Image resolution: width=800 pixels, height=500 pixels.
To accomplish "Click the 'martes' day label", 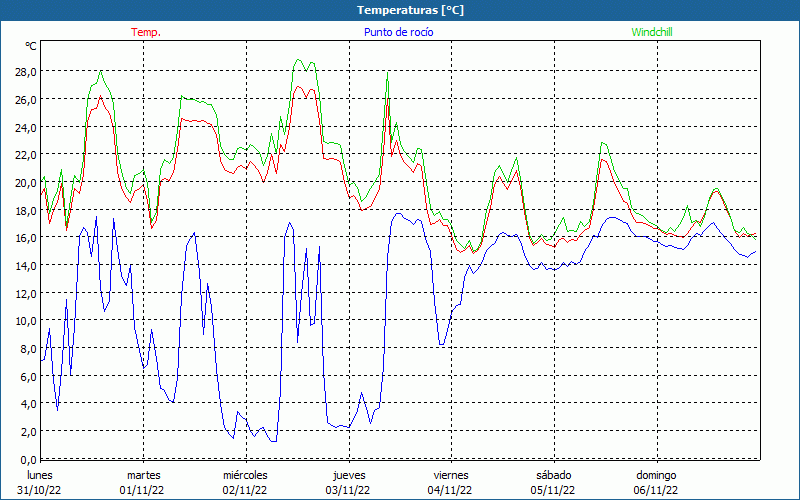I will [x=143, y=475].
